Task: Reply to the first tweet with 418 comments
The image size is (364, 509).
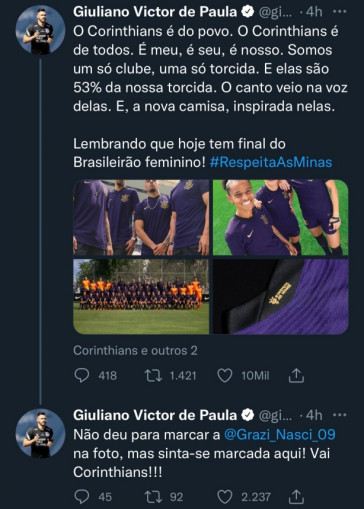Action: 82,376
